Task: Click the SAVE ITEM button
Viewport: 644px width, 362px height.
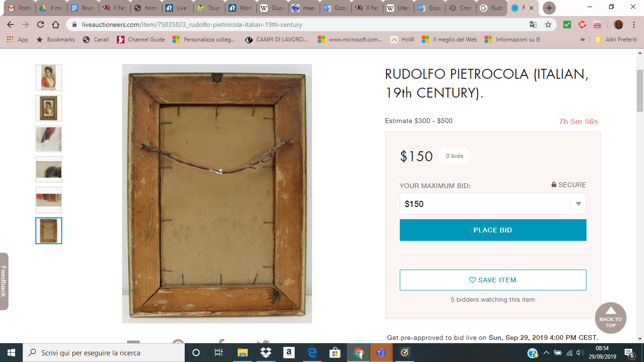Action: click(x=493, y=280)
